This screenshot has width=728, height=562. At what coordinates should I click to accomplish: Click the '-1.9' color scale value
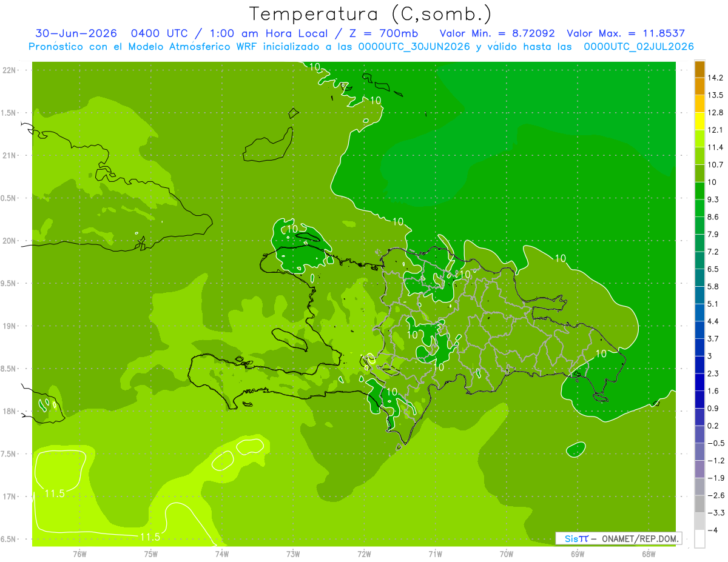click(716, 478)
